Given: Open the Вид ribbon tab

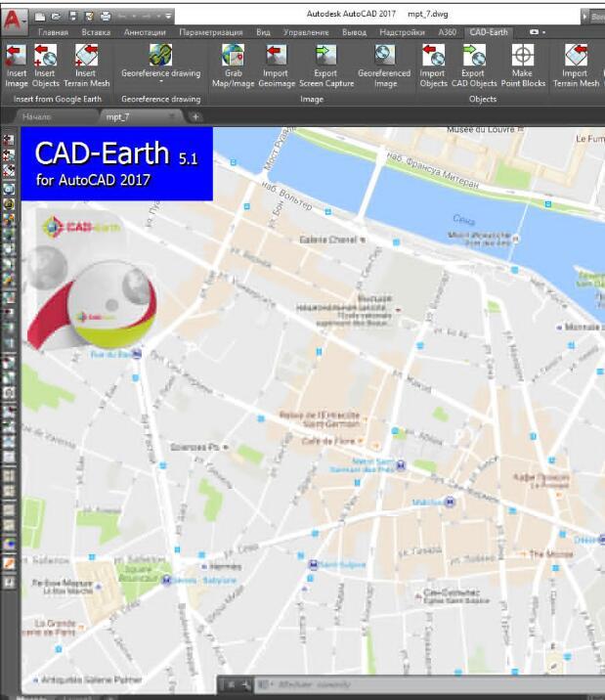Looking at the screenshot, I should coord(263,32).
